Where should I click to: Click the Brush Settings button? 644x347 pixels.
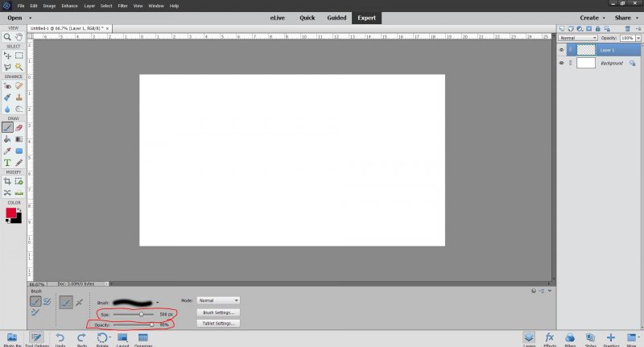[218, 312]
